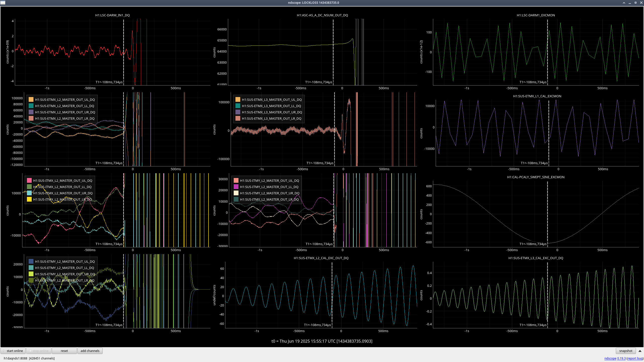Click the H1:ASC-AS_A_DC_NSUM_OUT_DQ plot title
The image size is (644, 362).
(x=322, y=15)
